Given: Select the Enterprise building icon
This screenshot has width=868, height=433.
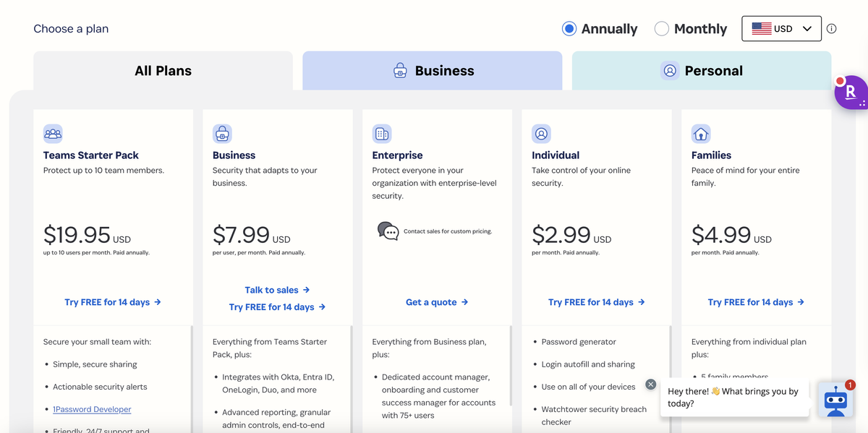Looking at the screenshot, I should click(382, 133).
